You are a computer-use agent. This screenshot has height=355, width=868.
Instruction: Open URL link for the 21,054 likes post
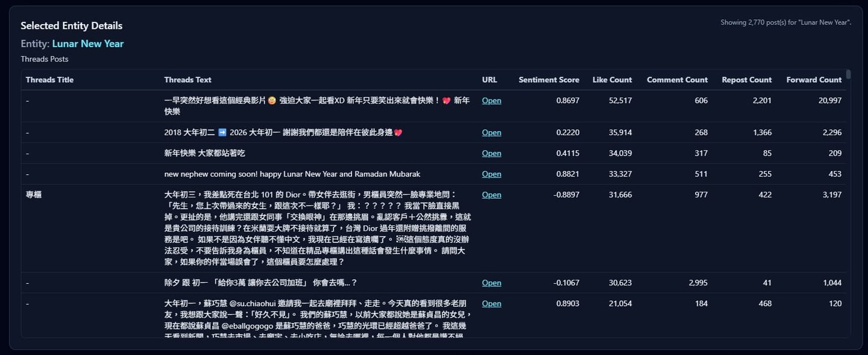[x=491, y=304]
